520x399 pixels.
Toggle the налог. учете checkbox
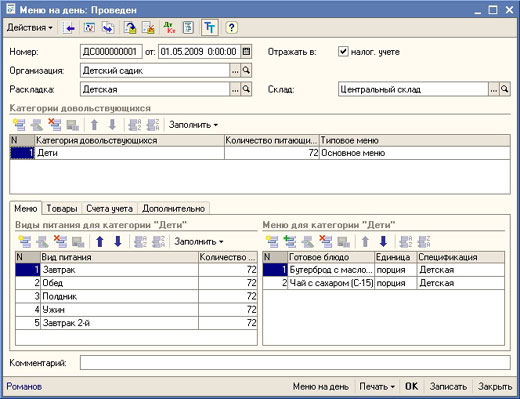tap(343, 52)
